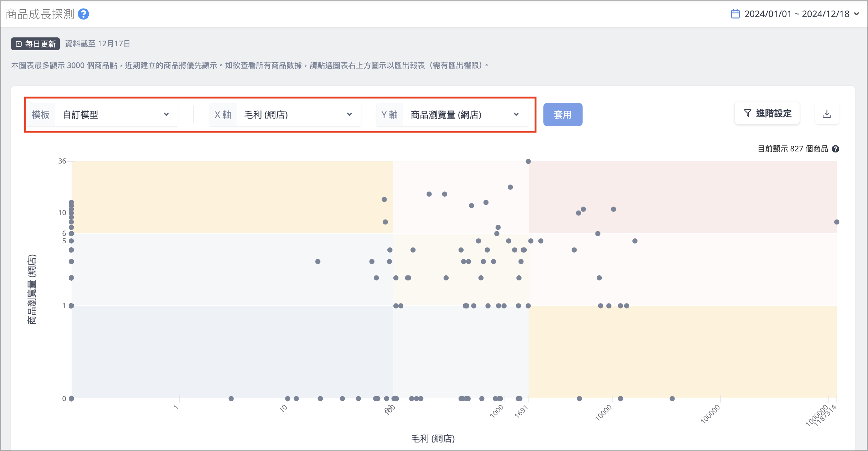Open the Y 軸 商品瀏覽量 (網店) dropdown
The image size is (868, 451).
point(452,115)
